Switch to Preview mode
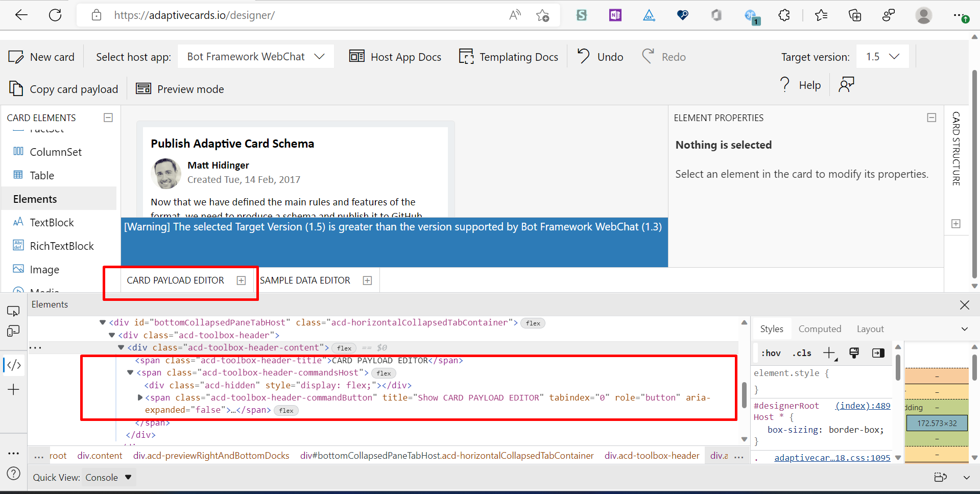This screenshot has height=494, width=980. pos(180,89)
